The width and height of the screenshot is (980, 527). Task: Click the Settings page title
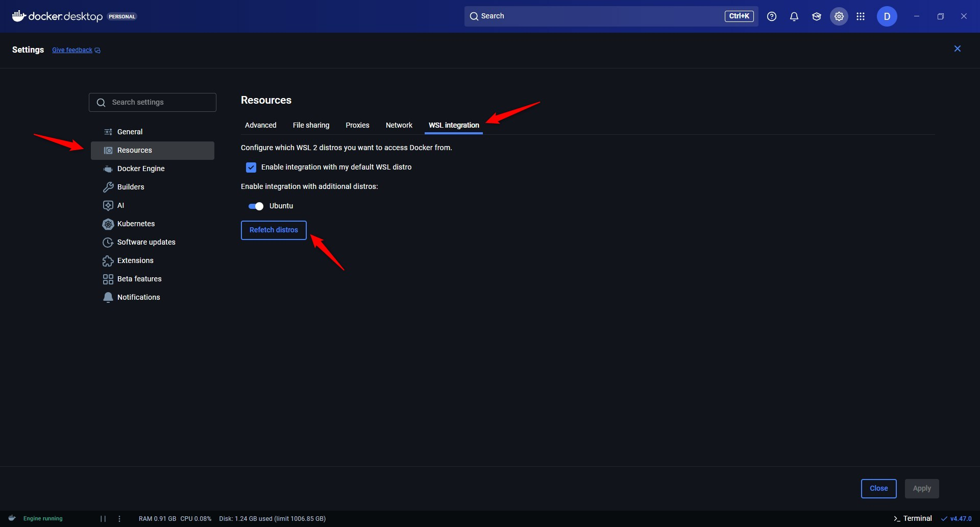point(28,50)
